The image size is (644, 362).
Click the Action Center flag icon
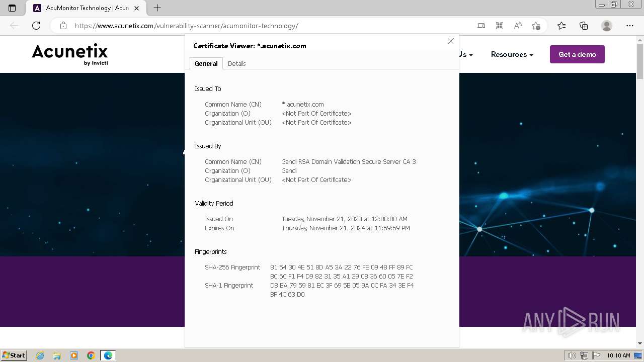click(596, 355)
